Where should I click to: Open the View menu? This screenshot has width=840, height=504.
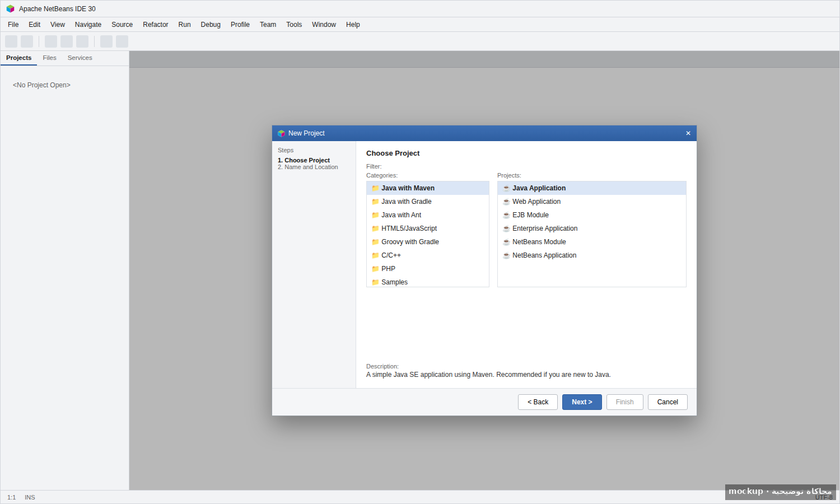pos(58,25)
